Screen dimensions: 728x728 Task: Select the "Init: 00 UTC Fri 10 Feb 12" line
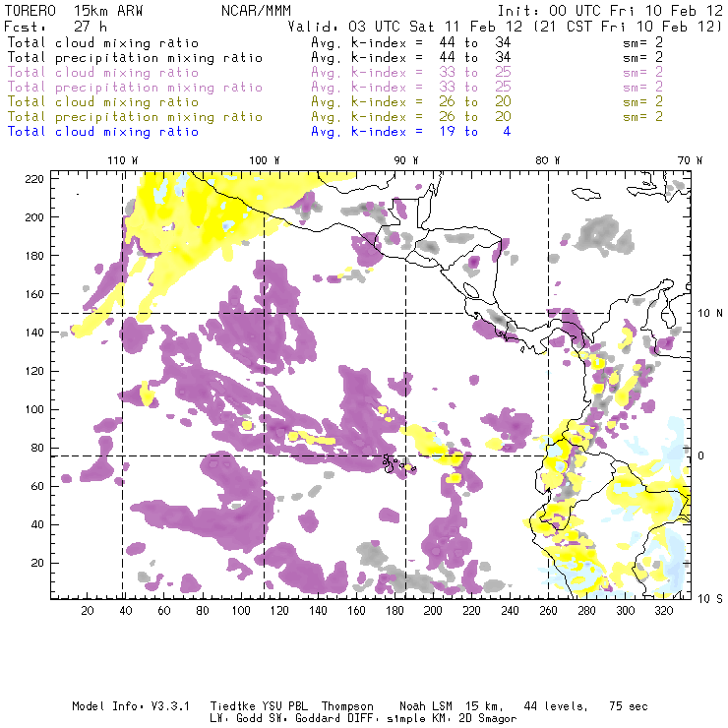[x=610, y=11]
